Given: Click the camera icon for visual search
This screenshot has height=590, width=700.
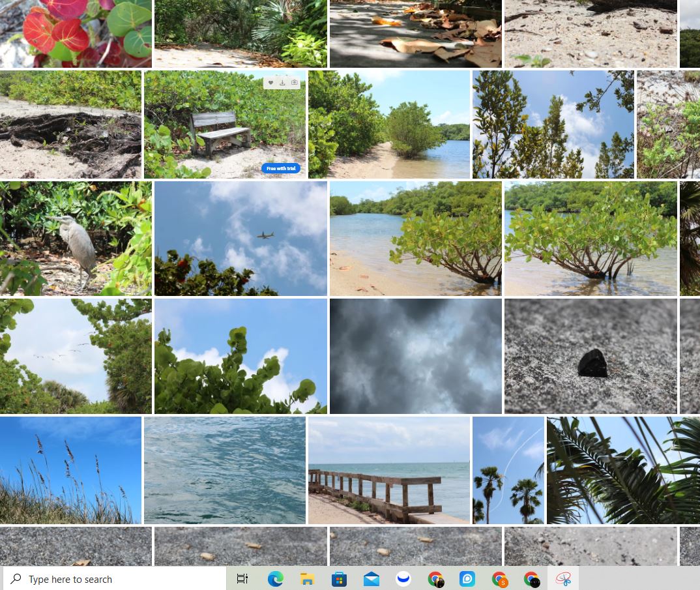Looking at the screenshot, I should 294,83.
